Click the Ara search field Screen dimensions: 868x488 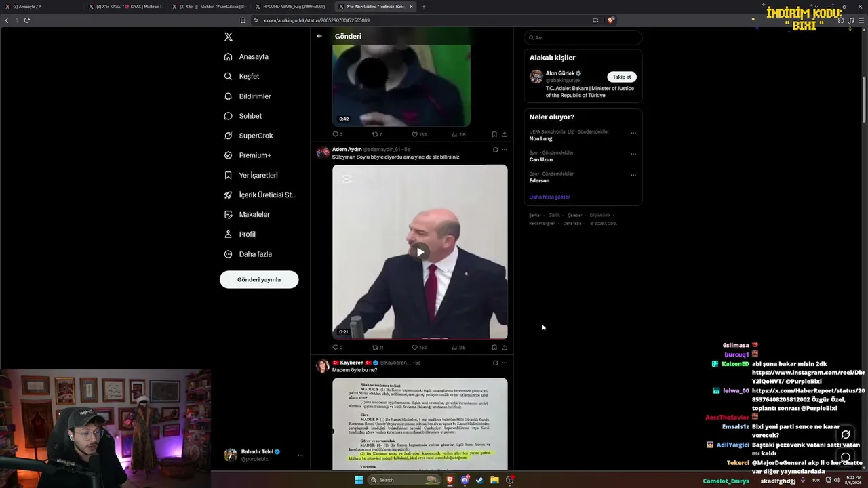583,37
